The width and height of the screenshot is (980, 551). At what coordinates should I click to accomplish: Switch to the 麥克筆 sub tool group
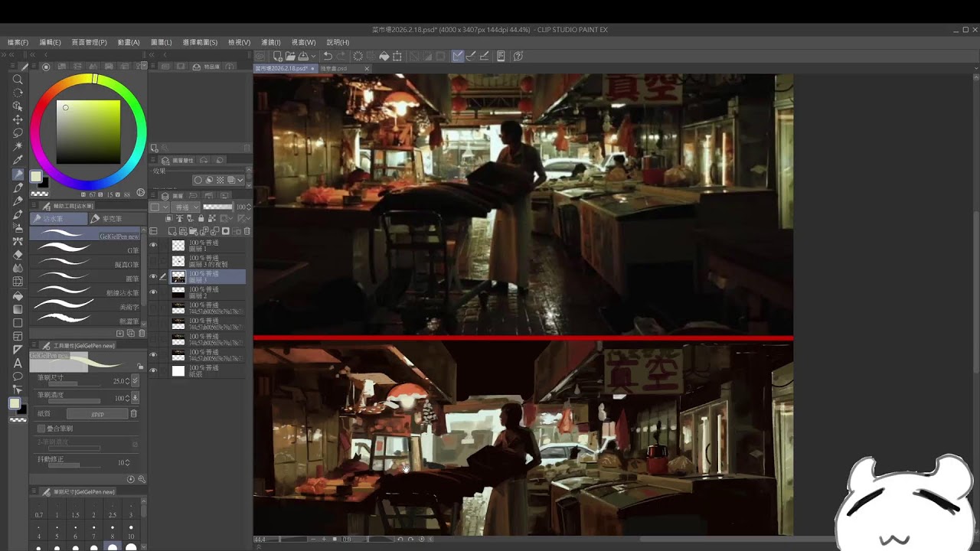(117, 219)
